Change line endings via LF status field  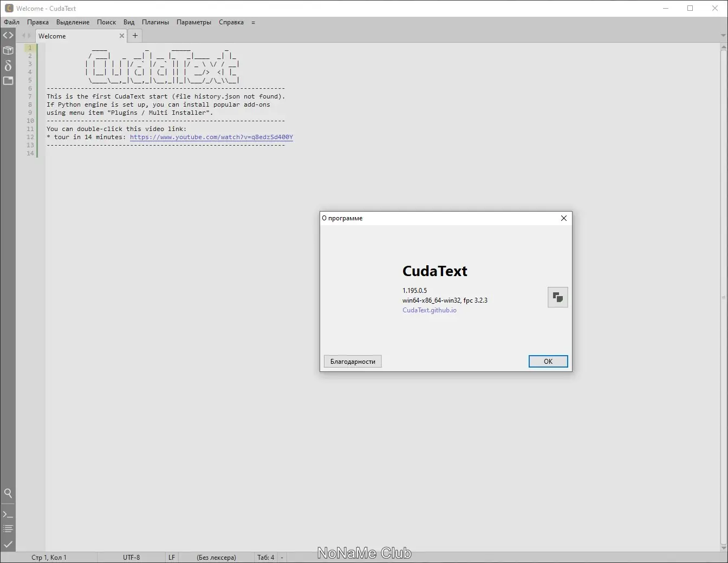coord(172,557)
